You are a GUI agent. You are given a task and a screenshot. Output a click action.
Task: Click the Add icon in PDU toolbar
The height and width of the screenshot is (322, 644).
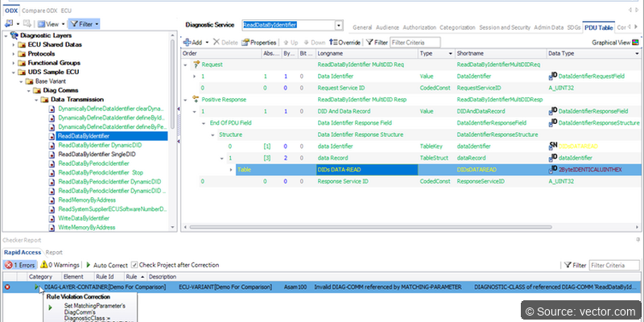[187, 42]
